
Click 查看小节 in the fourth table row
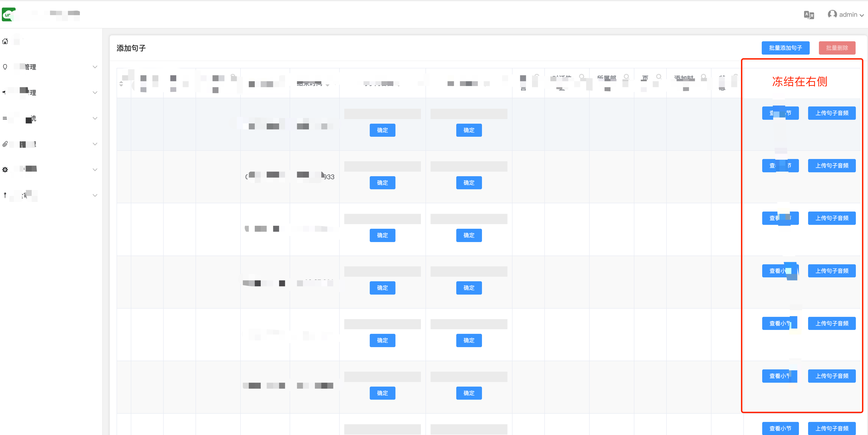click(x=780, y=270)
